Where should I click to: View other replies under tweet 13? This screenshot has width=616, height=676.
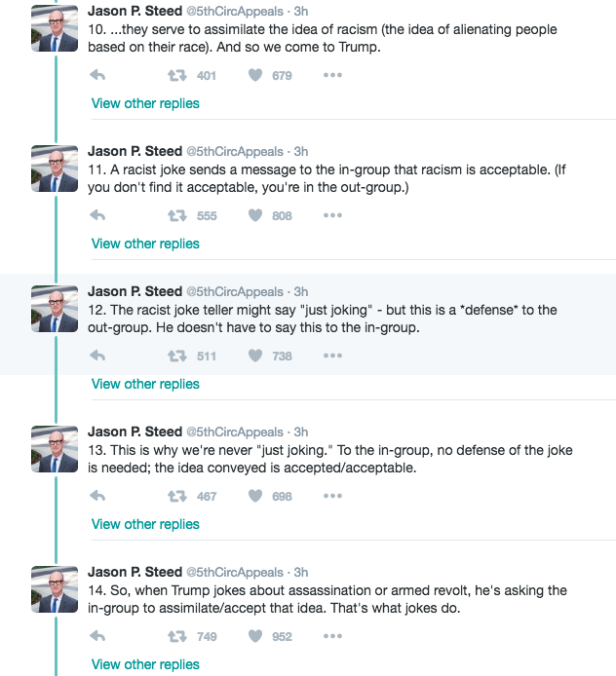[145, 524]
